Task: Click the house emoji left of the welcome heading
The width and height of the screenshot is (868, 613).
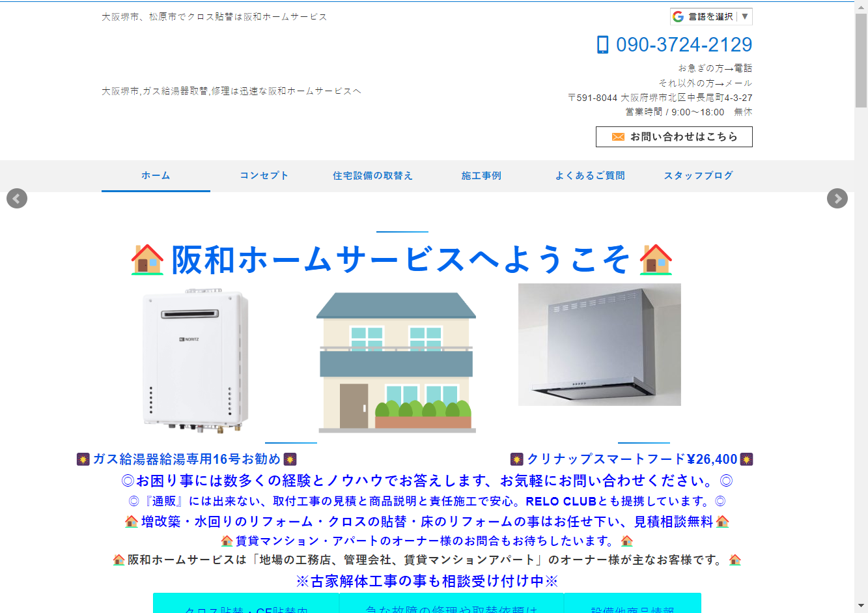Action: tap(148, 259)
